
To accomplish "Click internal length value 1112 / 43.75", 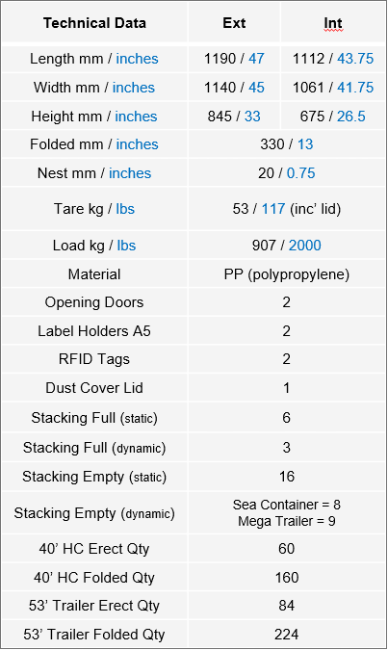I will (x=333, y=59).
